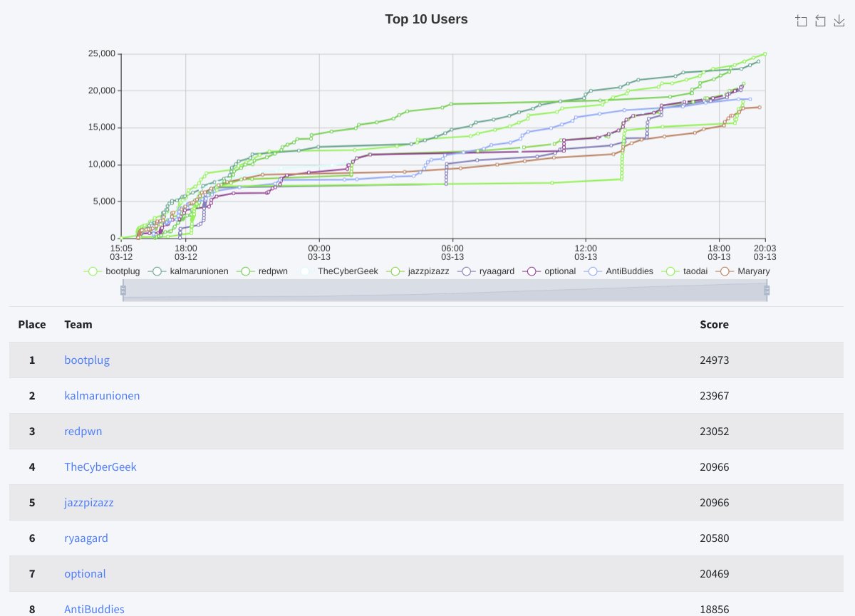Click the restore zoom icon
855x616 pixels.
(x=820, y=20)
